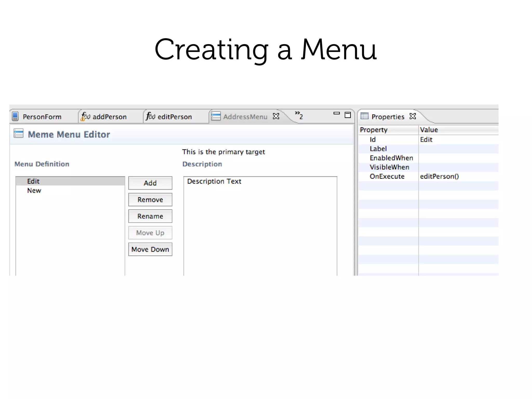The width and height of the screenshot is (532, 399).
Task: Minimize the editor area
Action: (336, 113)
